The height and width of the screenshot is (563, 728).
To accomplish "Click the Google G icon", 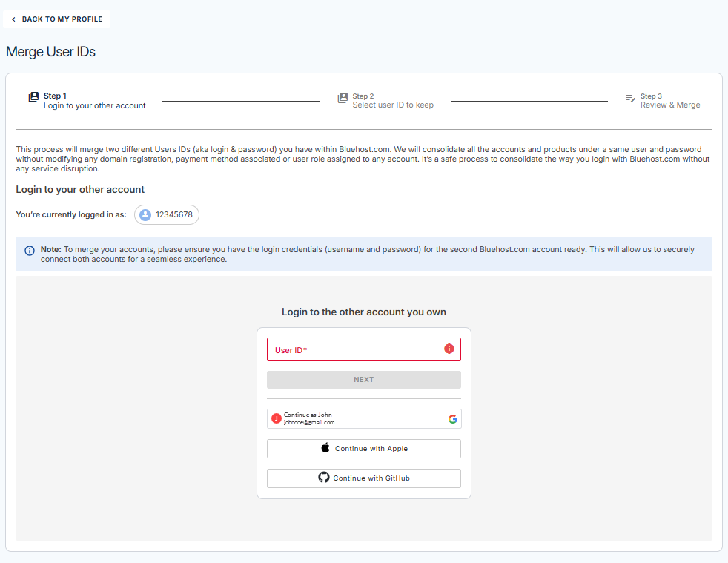I will point(453,418).
